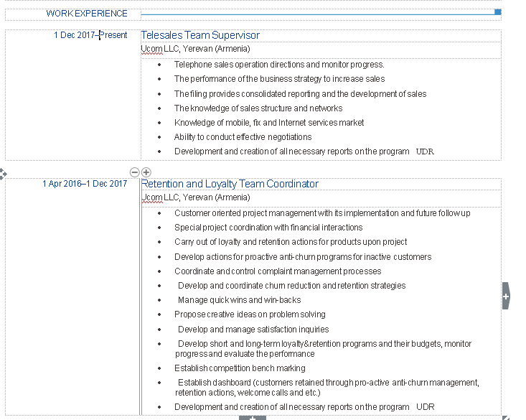526x420 pixels.
Task: Click the '1 Dec 2017–Present' date cell
Action: coord(90,35)
